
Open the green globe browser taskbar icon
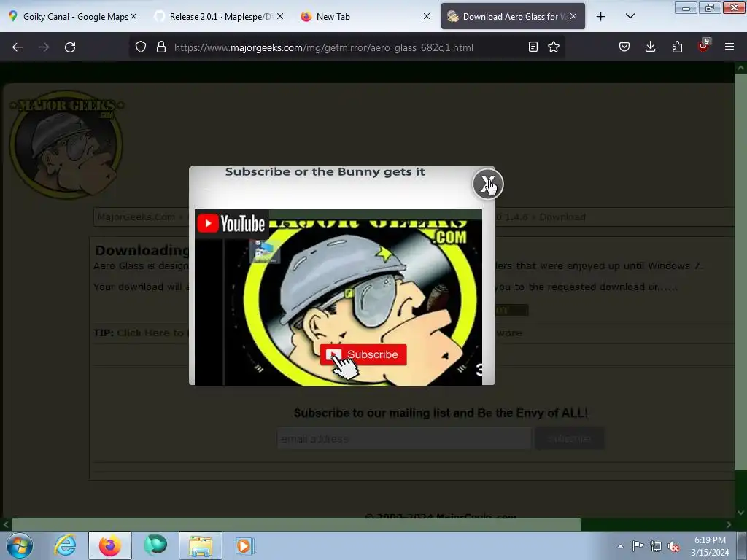pyautogui.click(x=155, y=545)
